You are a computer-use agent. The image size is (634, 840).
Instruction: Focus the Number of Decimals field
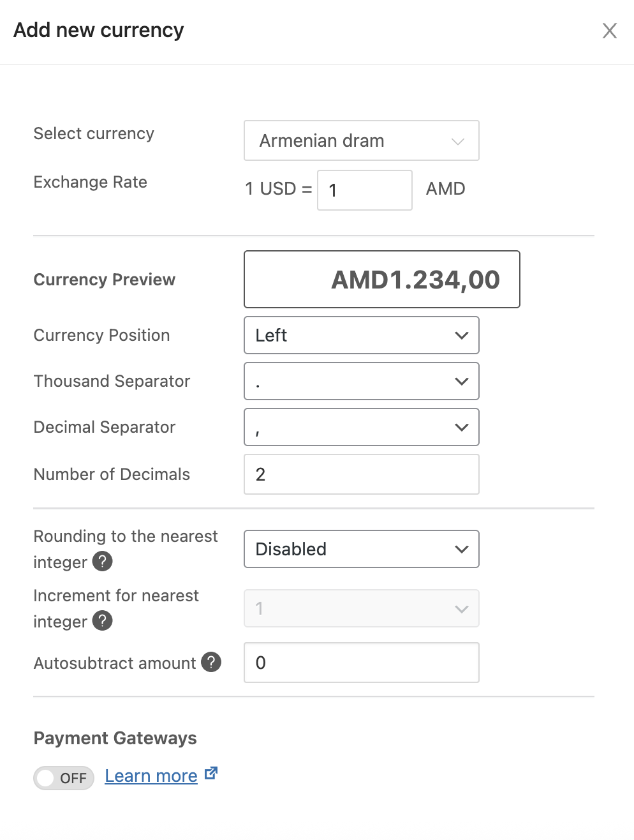tap(361, 474)
